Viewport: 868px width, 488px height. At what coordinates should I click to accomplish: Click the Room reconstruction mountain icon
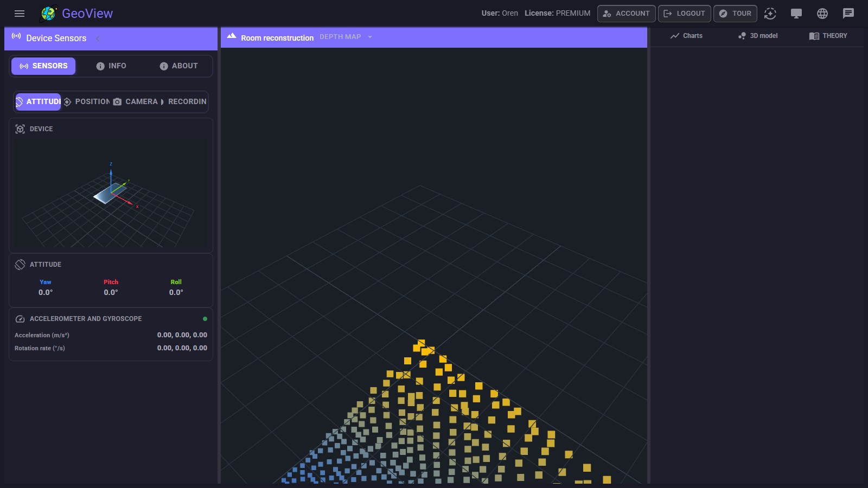click(232, 36)
